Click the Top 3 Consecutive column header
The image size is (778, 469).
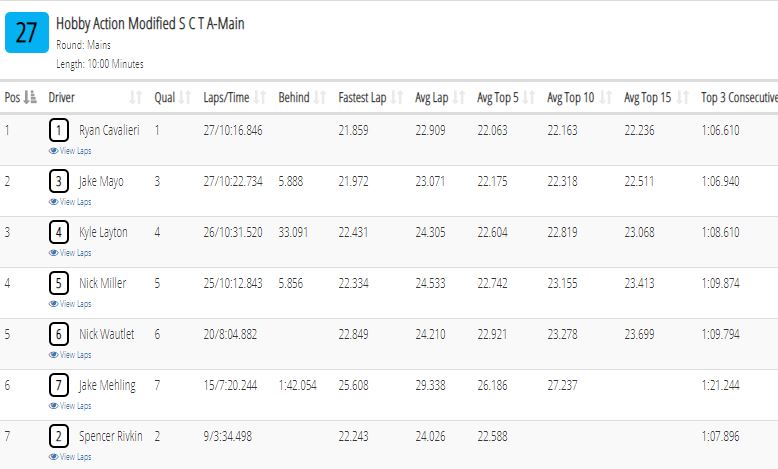739,97
